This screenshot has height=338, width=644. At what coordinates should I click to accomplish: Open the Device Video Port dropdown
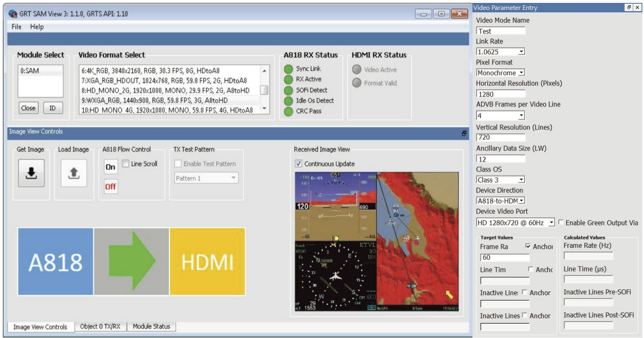[552, 222]
